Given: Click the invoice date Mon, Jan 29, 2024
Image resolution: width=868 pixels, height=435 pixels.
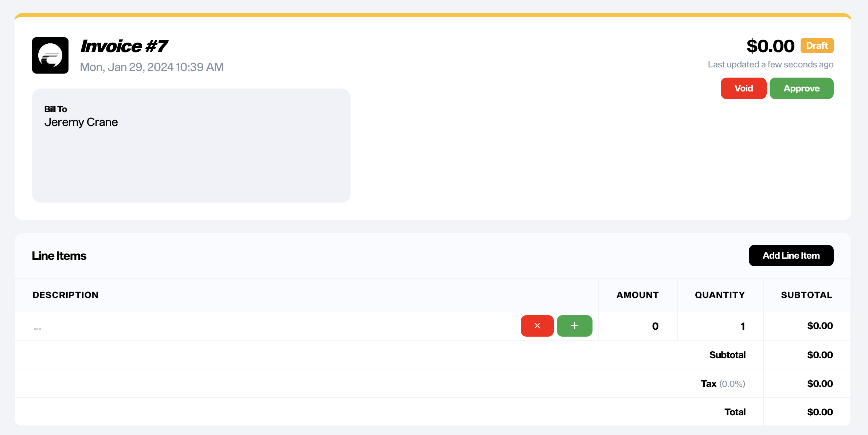Looking at the screenshot, I should (152, 67).
